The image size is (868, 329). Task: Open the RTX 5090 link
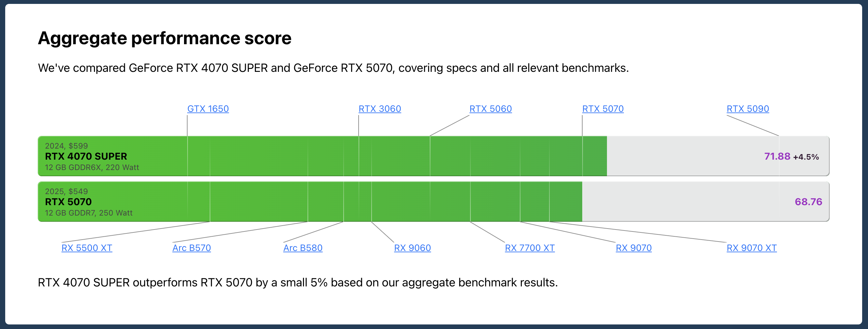(748, 109)
